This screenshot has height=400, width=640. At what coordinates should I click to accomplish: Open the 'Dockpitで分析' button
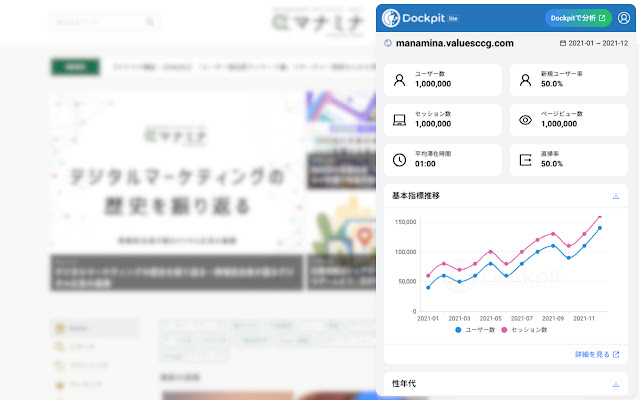pyautogui.click(x=578, y=18)
